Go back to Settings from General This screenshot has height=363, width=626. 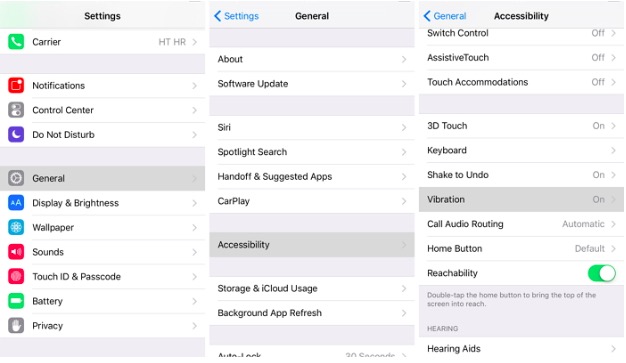[x=236, y=16]
